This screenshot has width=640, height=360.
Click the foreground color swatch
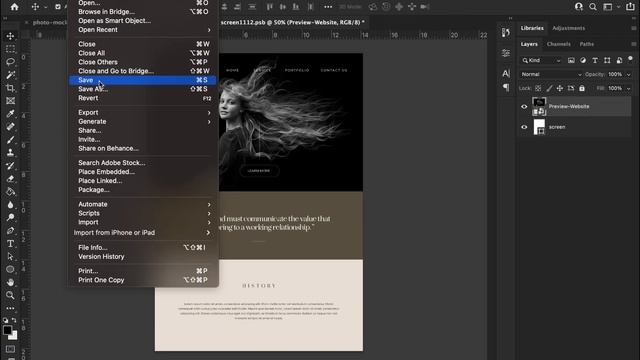click(x=7, y=330)
